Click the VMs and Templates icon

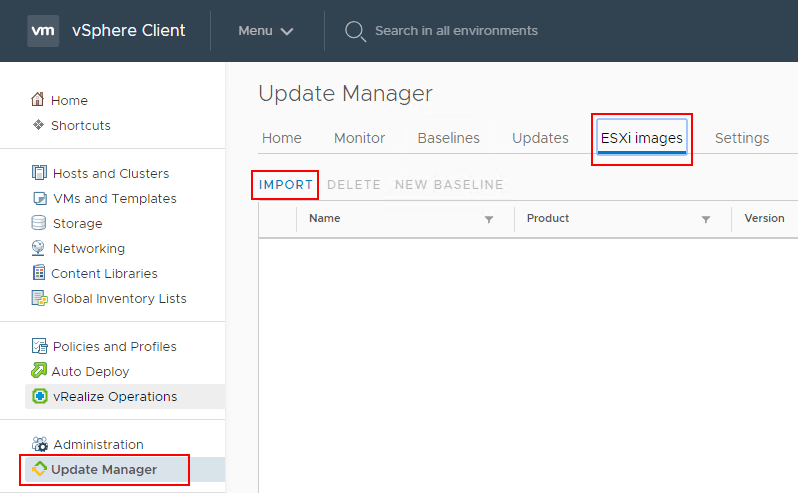point(40,198)
